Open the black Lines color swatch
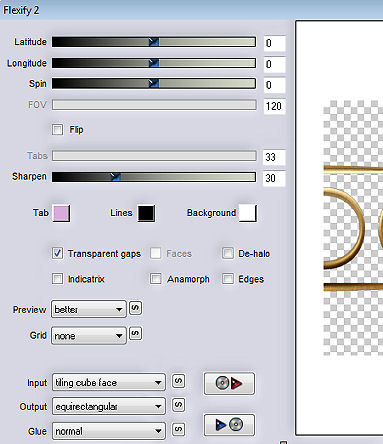Screen dimensions: 383x444 point(147,213)
